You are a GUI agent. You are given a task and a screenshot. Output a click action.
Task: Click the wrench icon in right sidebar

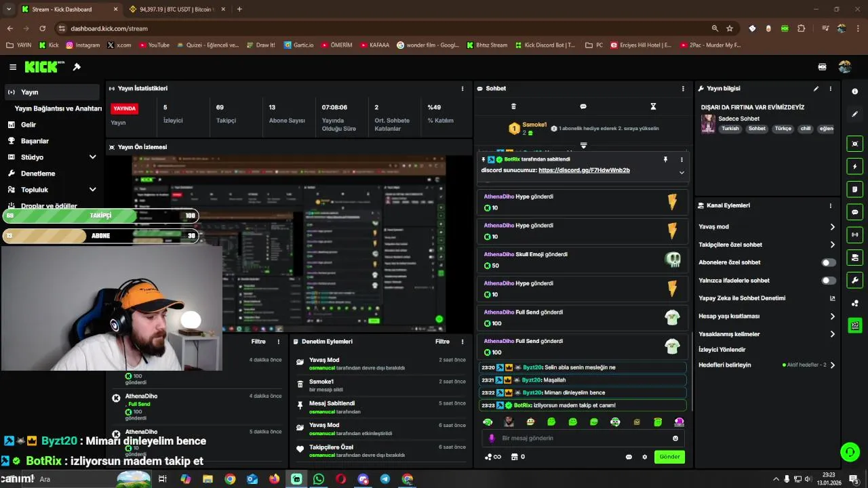tap(854, 280)
